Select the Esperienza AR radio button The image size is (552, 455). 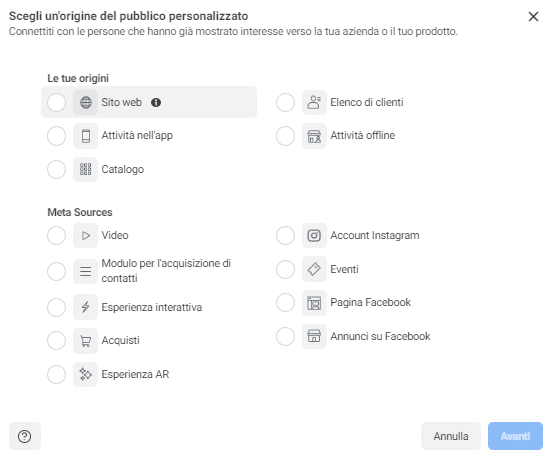coord(56,374)
